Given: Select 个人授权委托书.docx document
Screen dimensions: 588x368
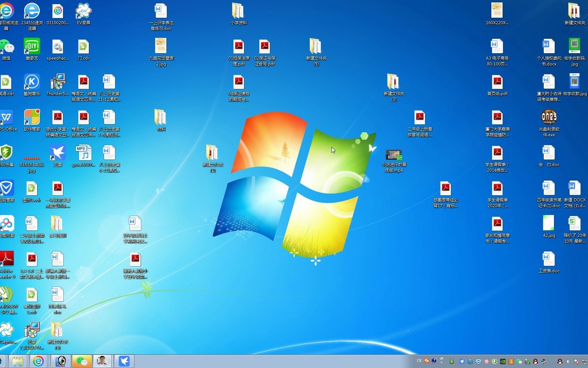Looking at the screenshot, I should pos(549,52).
